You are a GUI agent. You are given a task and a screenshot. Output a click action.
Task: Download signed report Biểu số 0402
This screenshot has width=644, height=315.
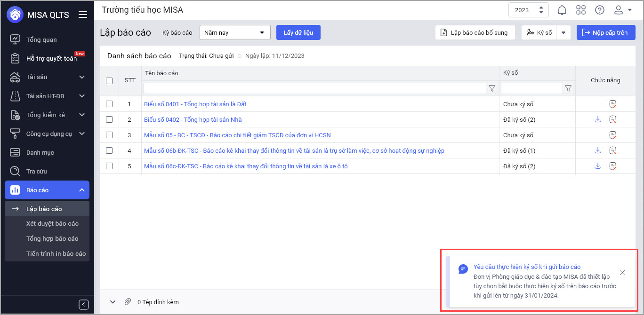click(x=597, y=119)
